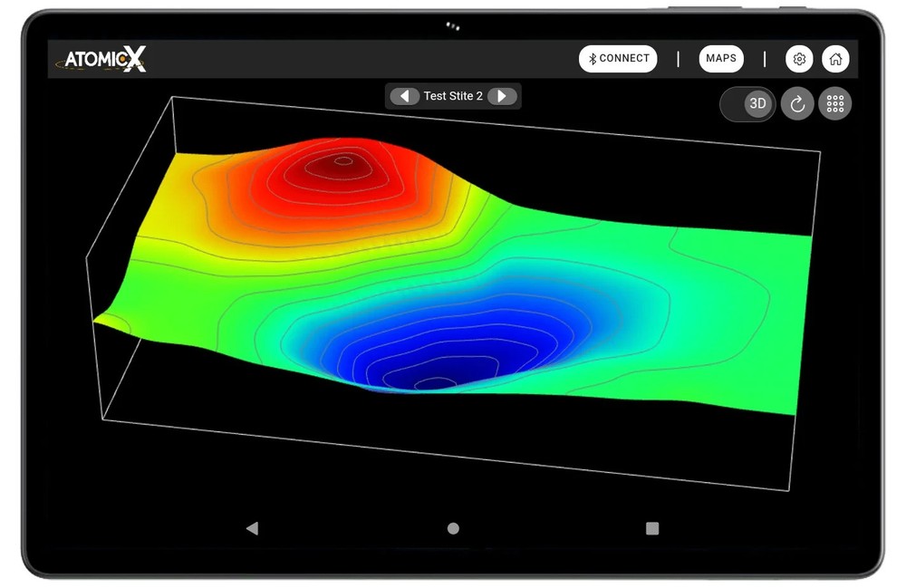Open the MAPS menu
906x588 pixels.
click(721, 59)
